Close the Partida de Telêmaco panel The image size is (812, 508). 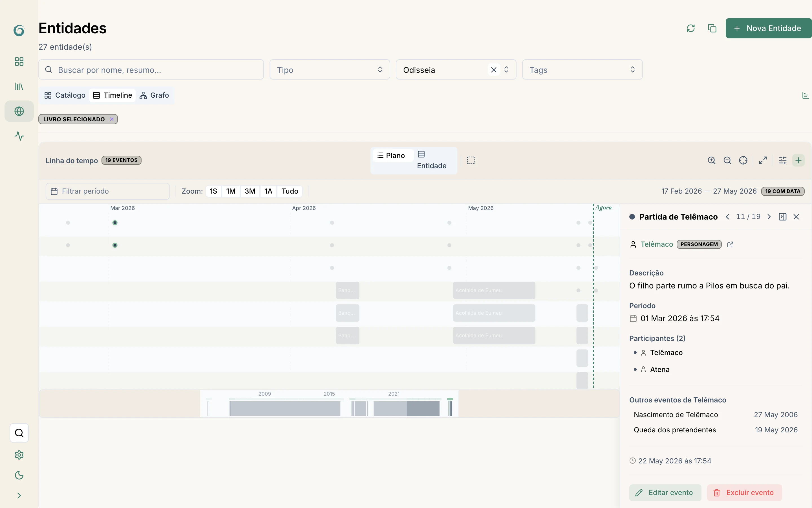point(796,217)
